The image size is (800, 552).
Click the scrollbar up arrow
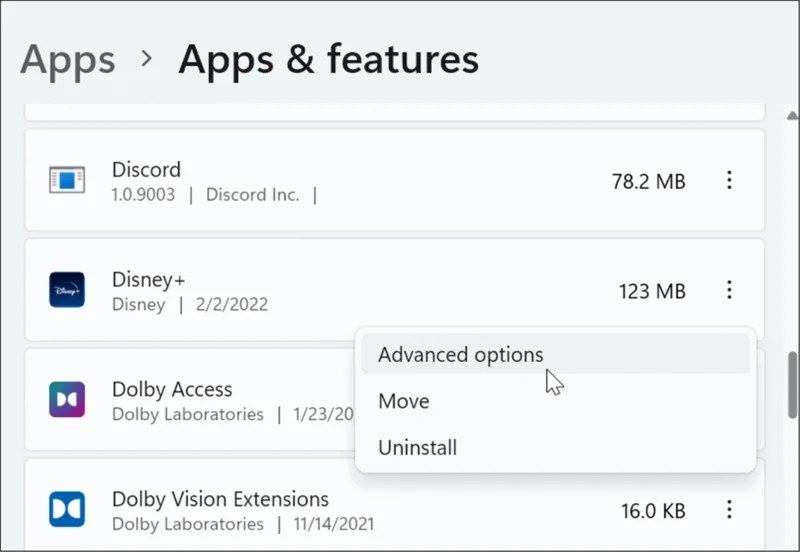792,116
